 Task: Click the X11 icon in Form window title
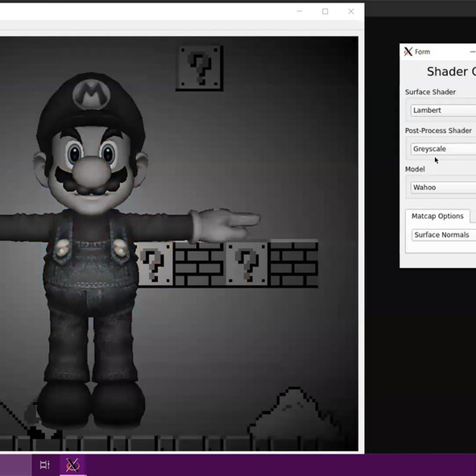click(408, 52)
